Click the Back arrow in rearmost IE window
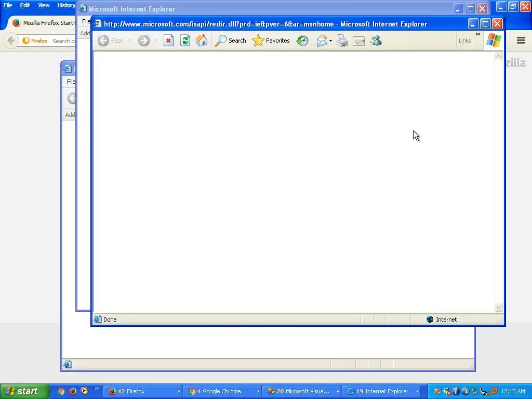 (x=71, y=98)
